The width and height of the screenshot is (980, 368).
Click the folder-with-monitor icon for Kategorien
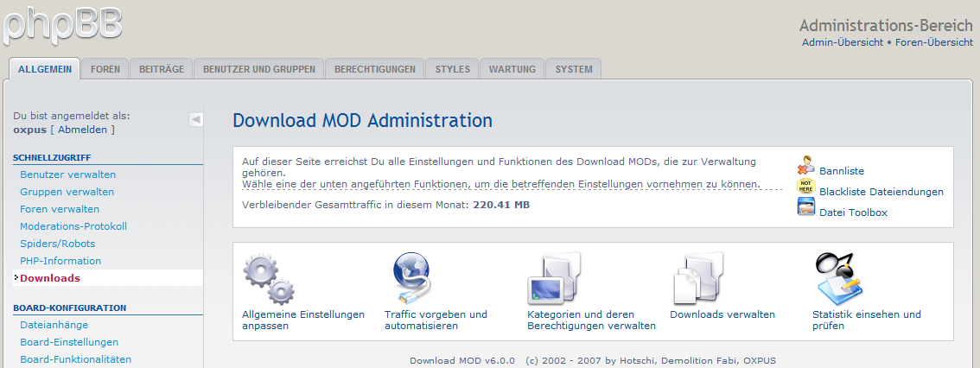click(x=555, y=279)
